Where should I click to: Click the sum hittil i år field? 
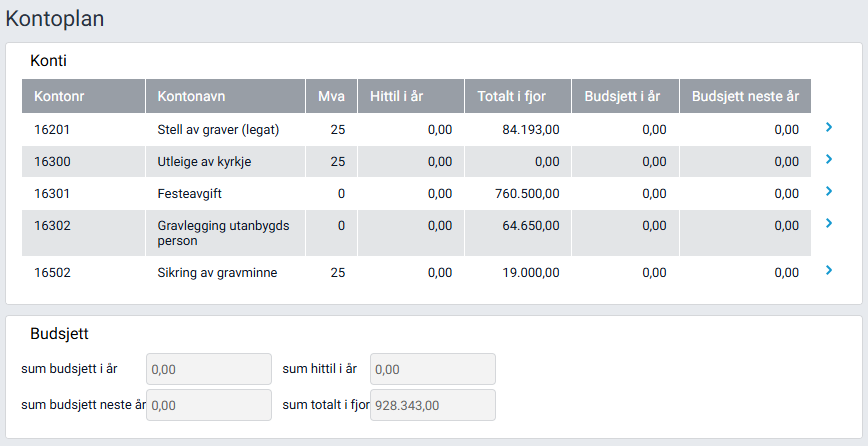(432, 369)
